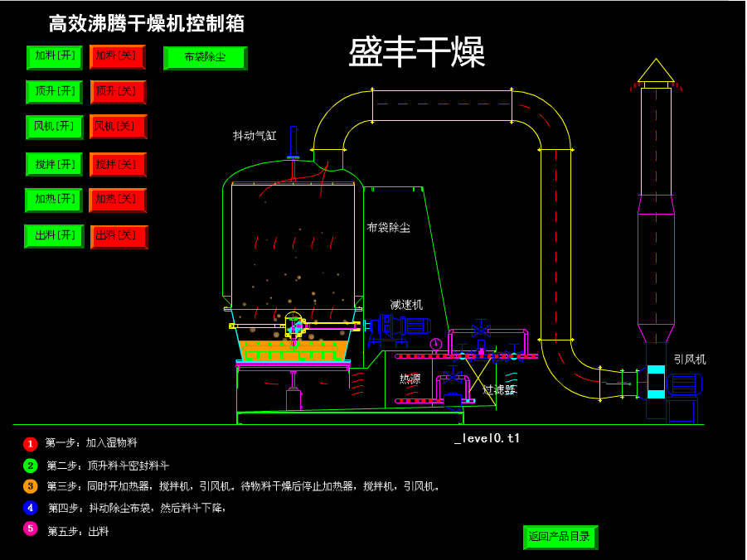Click the green step 2 circle
The image size is (747, 560).
coord(31,466)
